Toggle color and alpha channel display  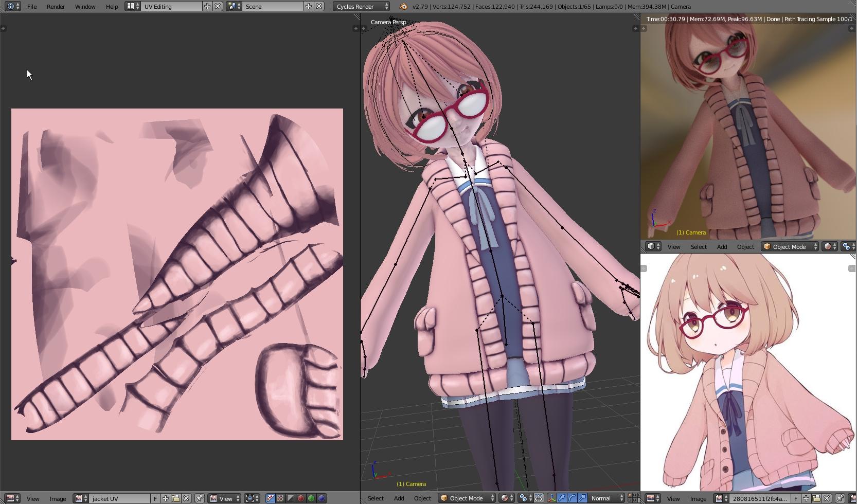pos(270,498)
